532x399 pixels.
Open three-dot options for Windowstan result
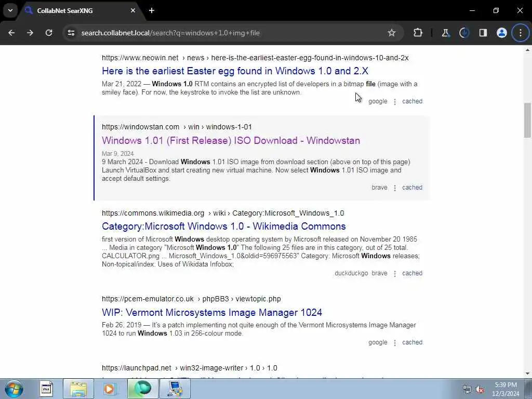click(395, 188)
